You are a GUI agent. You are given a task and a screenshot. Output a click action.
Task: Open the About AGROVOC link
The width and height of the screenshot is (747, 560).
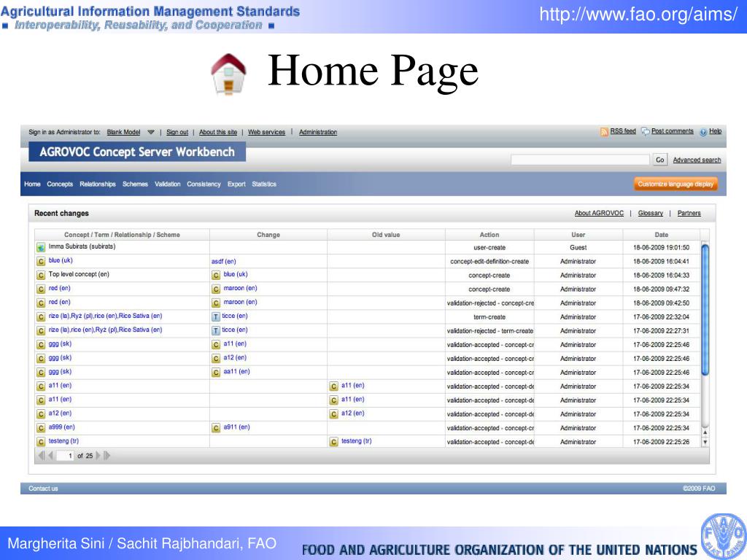(x=599, y=214)
